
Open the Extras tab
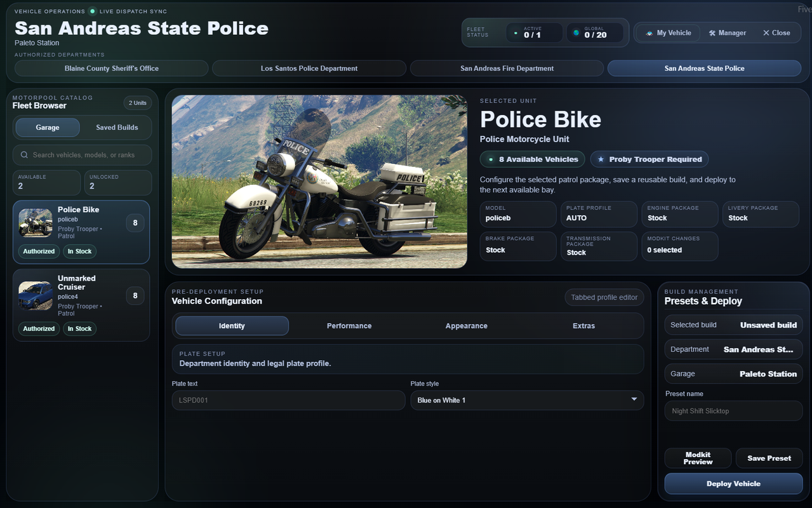pos(583,326)
